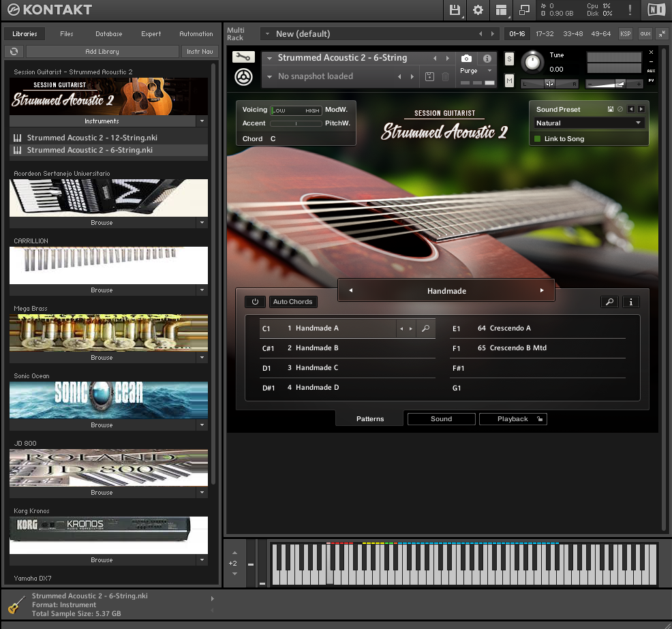Open the Expert tab

[151, 34]
